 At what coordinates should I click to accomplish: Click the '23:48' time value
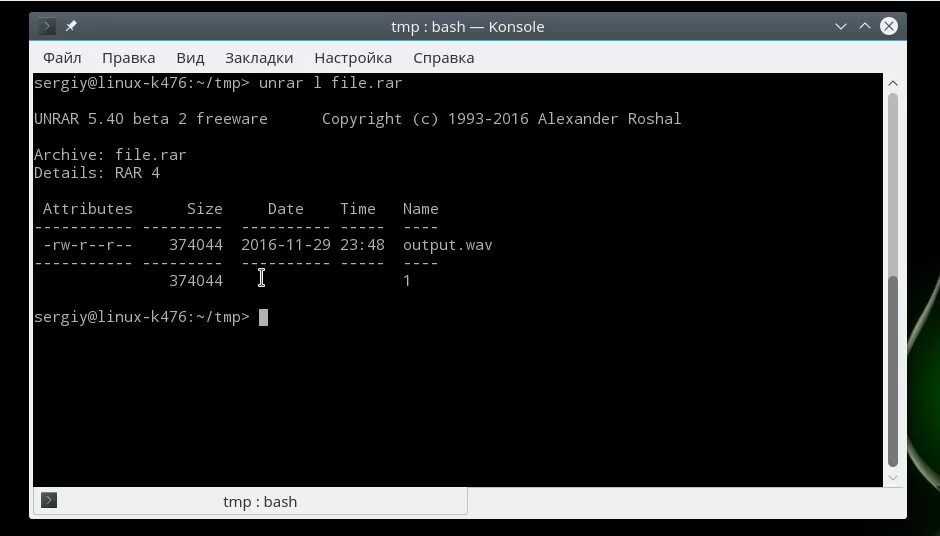point(362,245)
